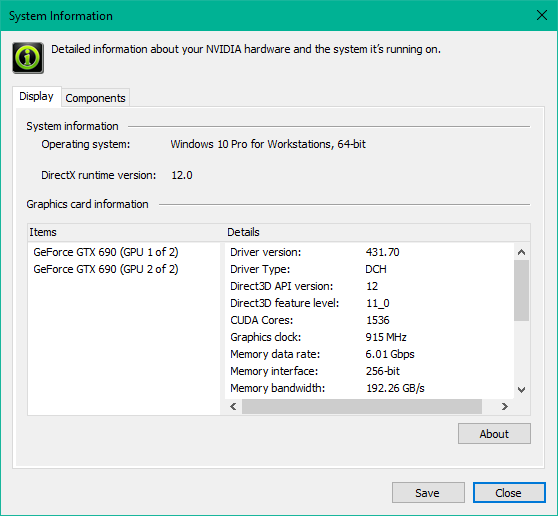This screenshot has height=516, width=558.
Task: Click the DirectX runtime version value 12.0
Action: 182,175
